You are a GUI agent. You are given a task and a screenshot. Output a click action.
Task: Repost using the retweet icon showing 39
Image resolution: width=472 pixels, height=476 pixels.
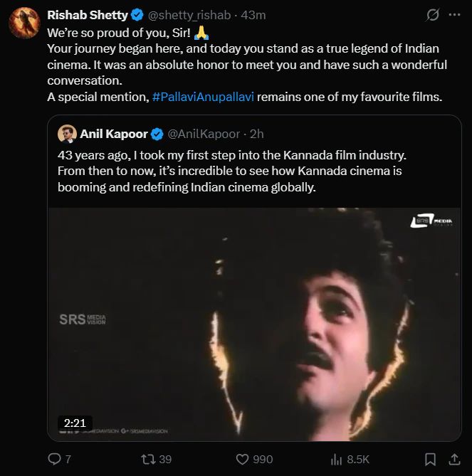[150, 459]
